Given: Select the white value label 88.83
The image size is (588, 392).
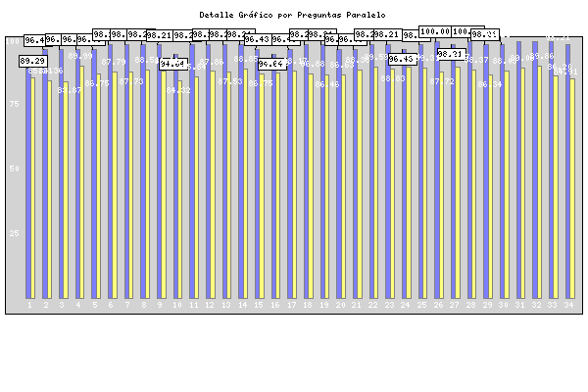Looking at the screenshot, I should tap(393, 78).
